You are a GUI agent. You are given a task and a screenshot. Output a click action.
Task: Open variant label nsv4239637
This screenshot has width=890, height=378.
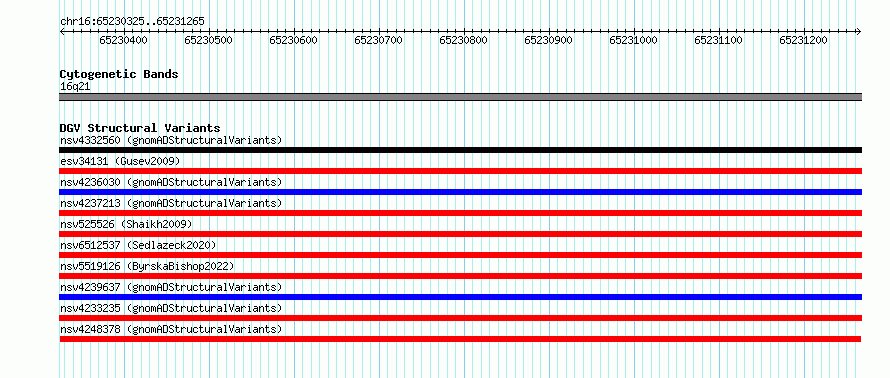point(171,287)
